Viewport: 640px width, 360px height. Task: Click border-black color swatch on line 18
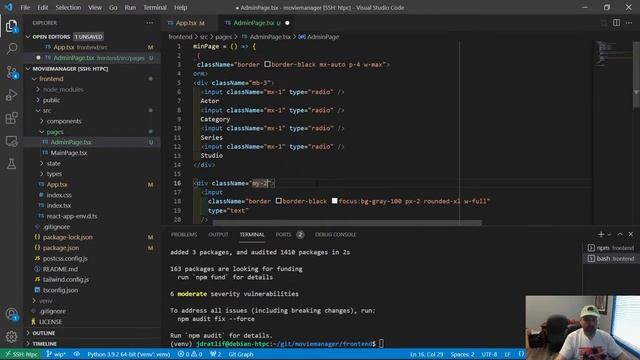click(278, 201)
